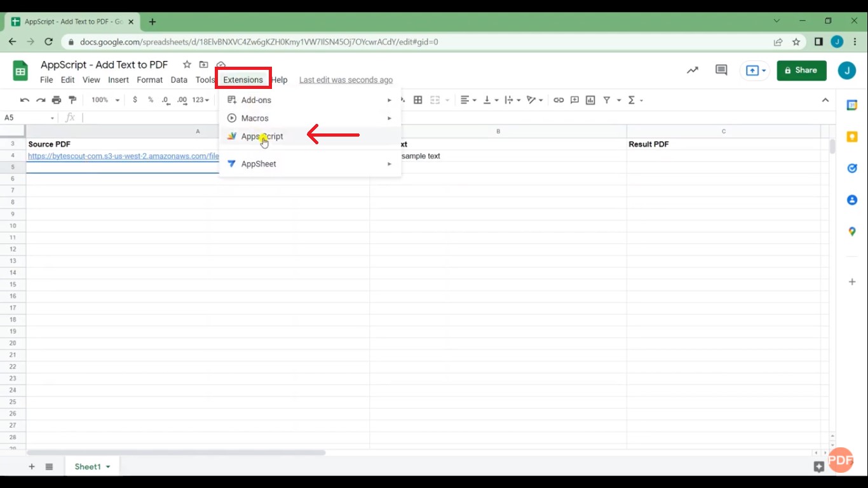Expand the Macros submenu
Image resolution: width=868 pixels, height=488 pixels.
[309, 118]
